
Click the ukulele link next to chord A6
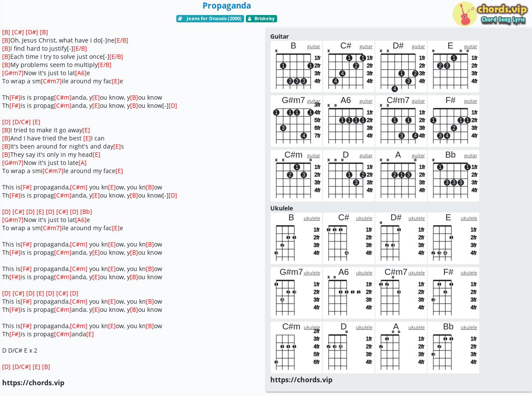(x=364, y=273)
